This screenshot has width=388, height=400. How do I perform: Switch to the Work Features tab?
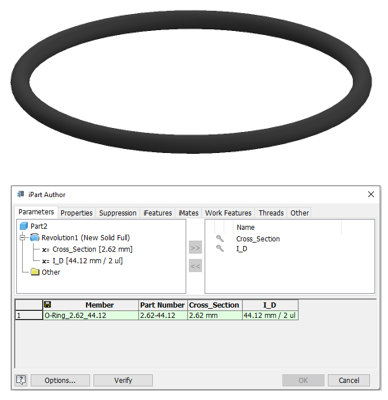228,213
